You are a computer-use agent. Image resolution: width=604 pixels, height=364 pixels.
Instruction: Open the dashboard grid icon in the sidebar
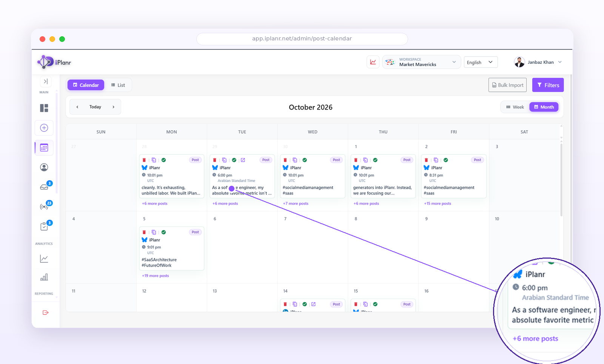[x=44, y=108]
